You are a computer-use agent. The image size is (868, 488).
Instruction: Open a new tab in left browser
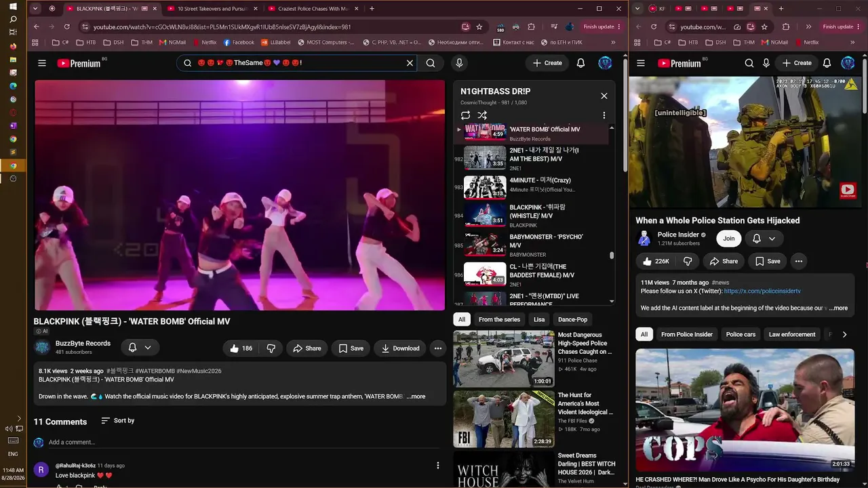pos(372,9)
